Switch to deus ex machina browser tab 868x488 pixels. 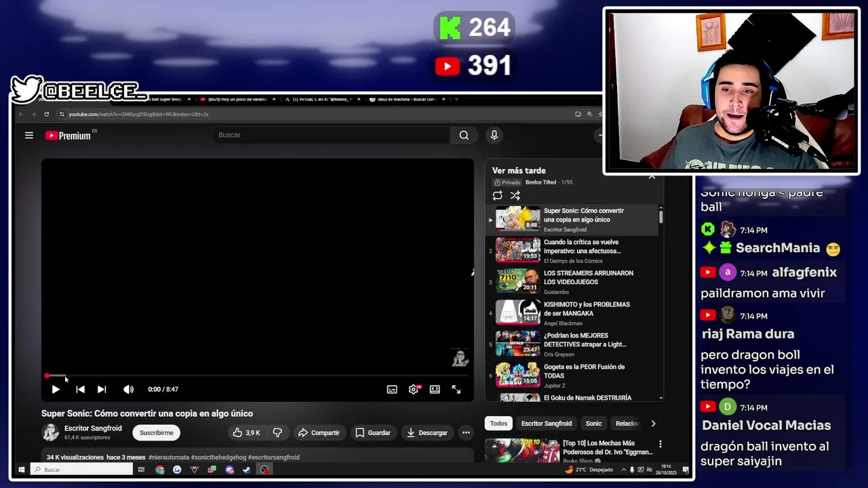(407, 99)
